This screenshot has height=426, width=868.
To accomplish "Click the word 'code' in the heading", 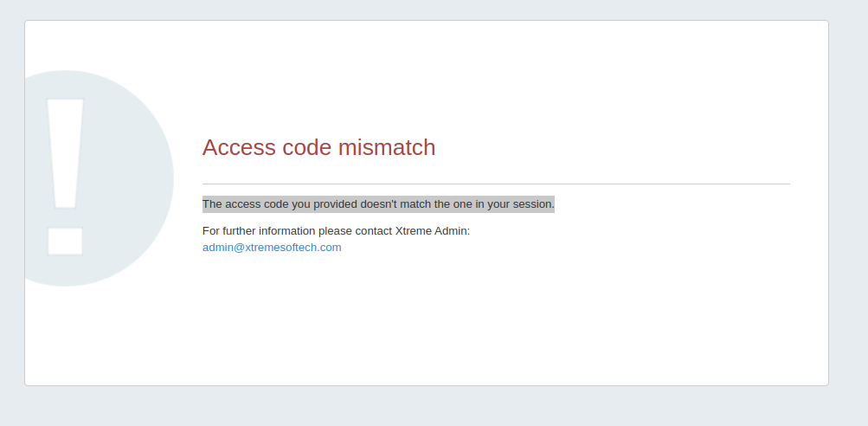I will pyautogui.click(x=306, y=147).
